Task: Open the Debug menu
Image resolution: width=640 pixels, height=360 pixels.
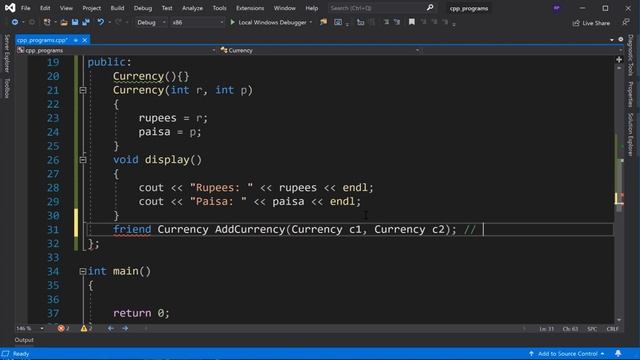Action: [x=143, y=8]
